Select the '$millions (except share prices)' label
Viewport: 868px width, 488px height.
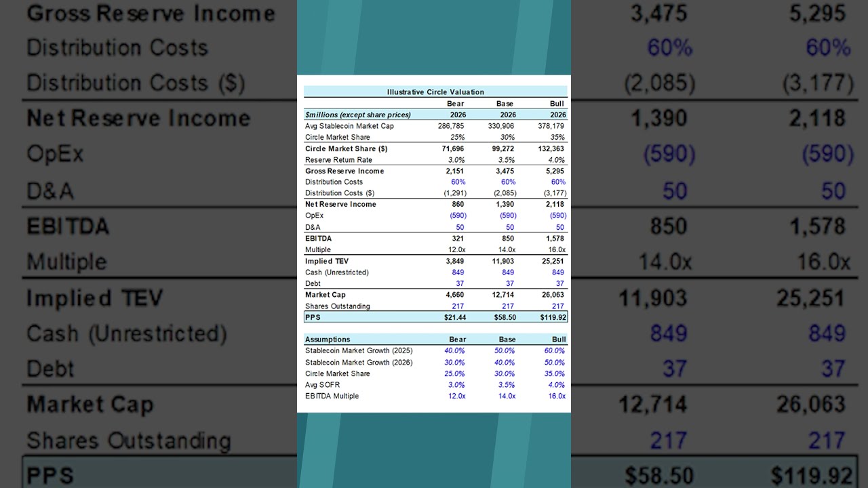coord(358,115)
